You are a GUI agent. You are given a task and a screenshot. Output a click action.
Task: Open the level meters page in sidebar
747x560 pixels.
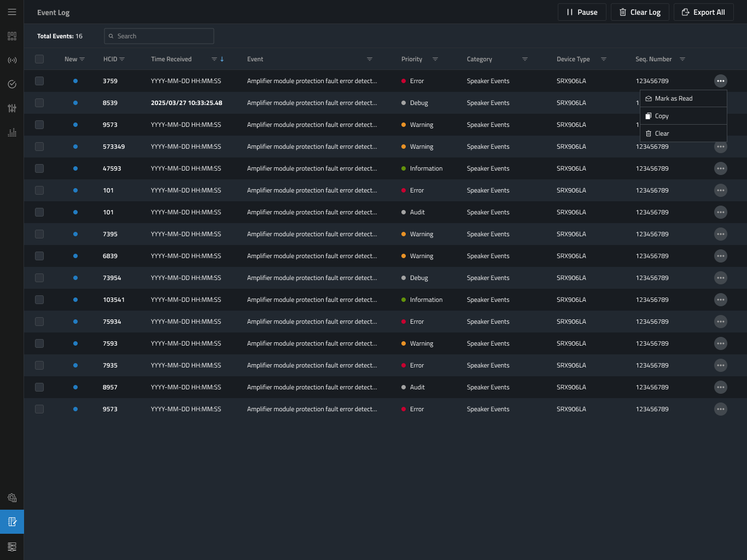point(12,132)
